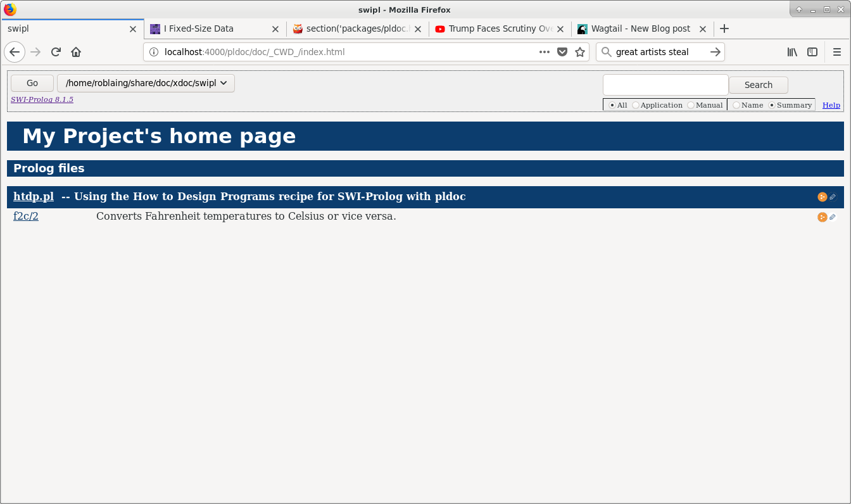The width and height of the screenshot is (851, 504).
Task: Toggle the Firefox sidebar
Action: click(812, 52)
